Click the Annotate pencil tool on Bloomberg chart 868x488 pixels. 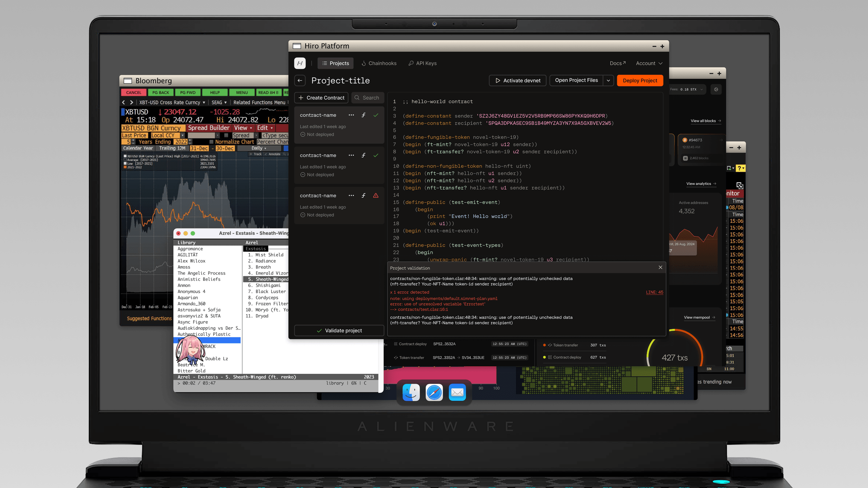tap(265, 154)
